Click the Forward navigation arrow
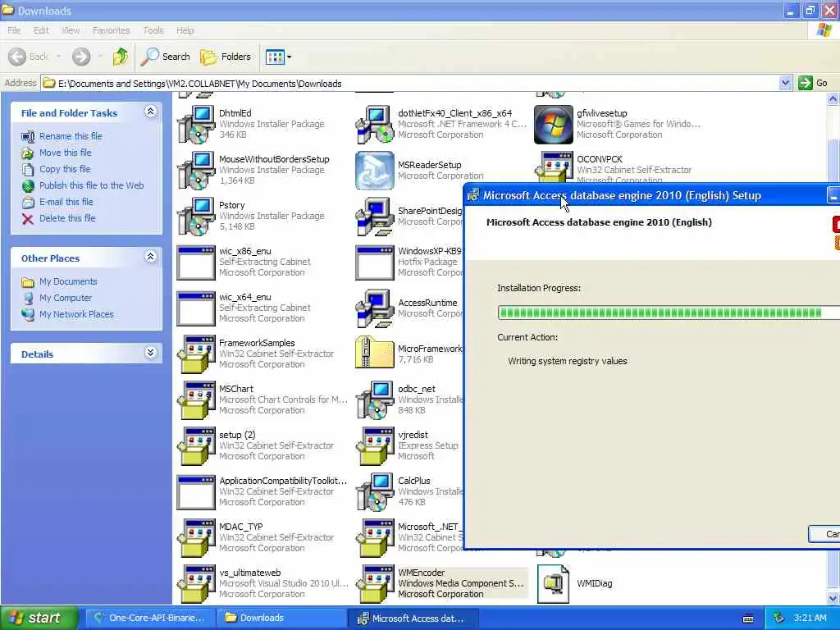The height and width of the screenshot is (630, 840). 81,57
